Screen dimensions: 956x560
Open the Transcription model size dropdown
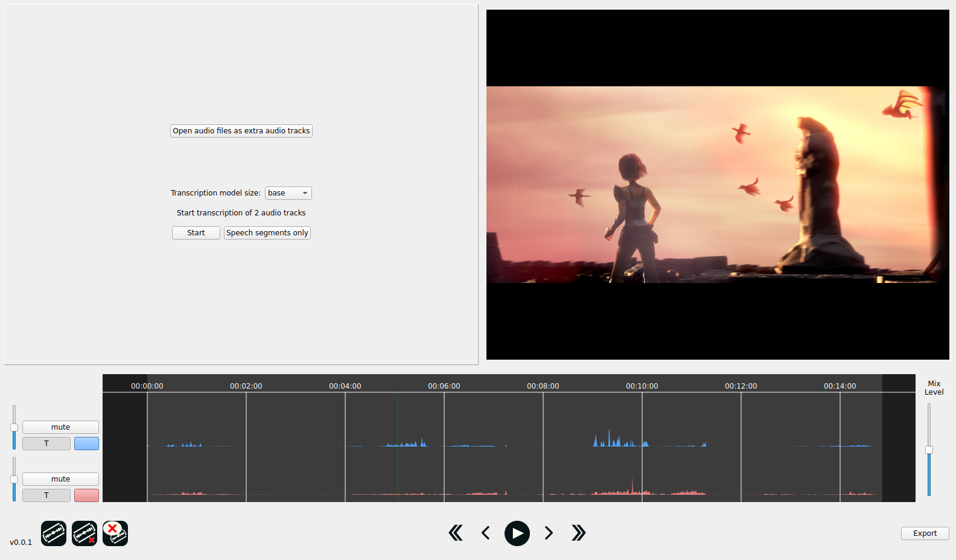pyautogui.click(x=288, y=193)
